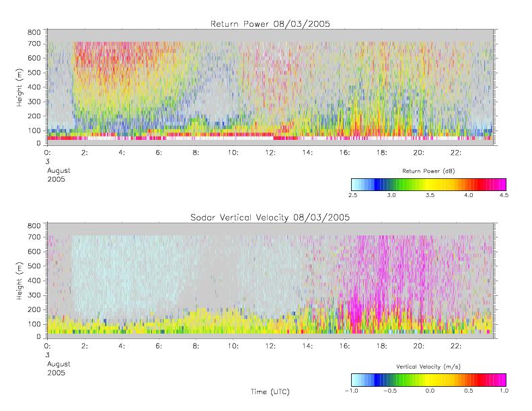The image size is (532, 411).
Task: Click the '6:' time tick under Return Power plot
Action: pos(159,153)
